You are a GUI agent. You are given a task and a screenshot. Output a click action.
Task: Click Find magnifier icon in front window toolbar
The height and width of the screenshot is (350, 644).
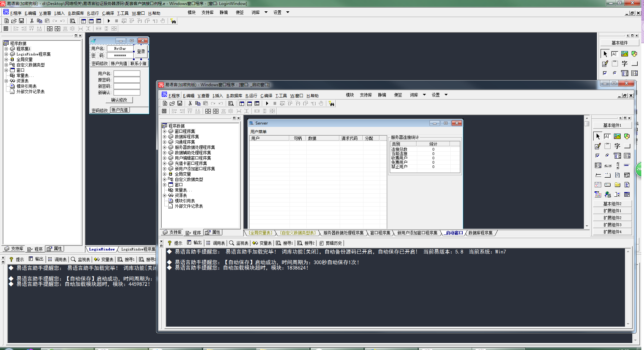click(x=231, y=104)
